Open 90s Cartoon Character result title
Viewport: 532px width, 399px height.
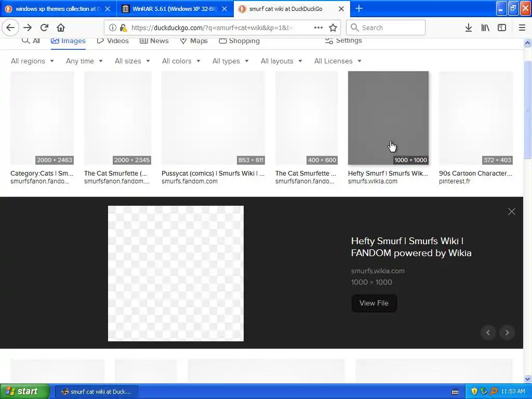476,174
